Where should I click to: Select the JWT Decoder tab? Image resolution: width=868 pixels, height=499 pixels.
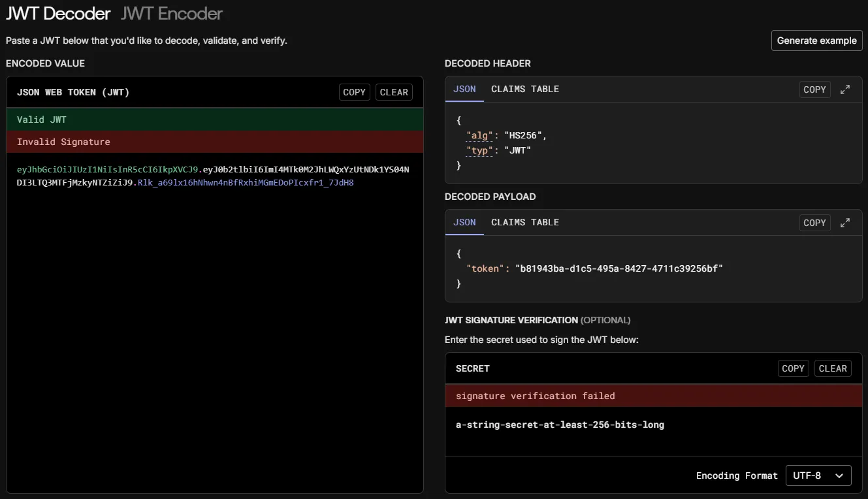58,13
